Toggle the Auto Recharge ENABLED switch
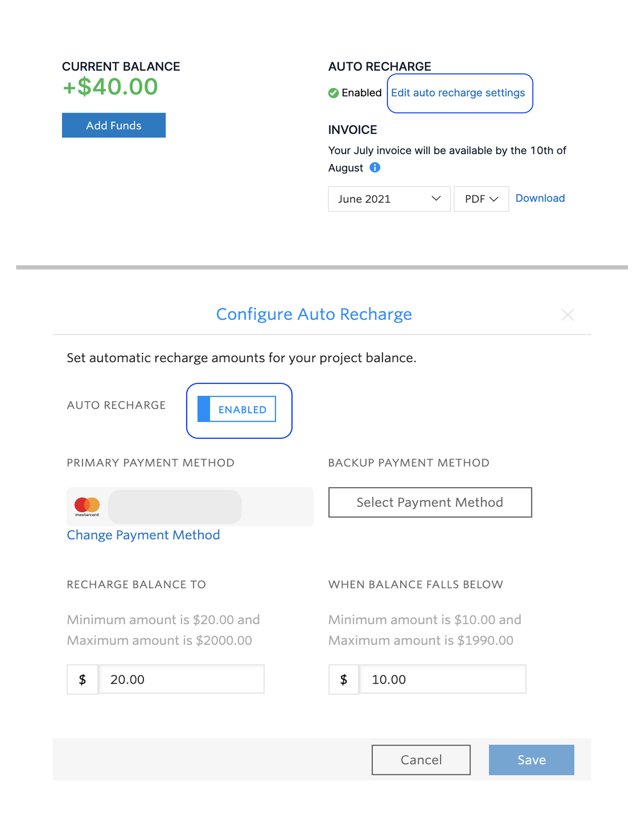 237,409
